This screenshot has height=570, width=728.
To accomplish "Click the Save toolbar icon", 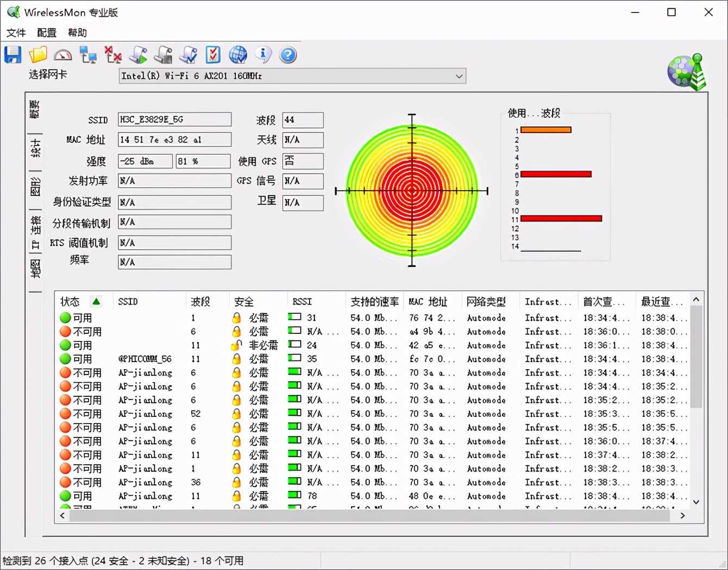I will tap(12, 54).
